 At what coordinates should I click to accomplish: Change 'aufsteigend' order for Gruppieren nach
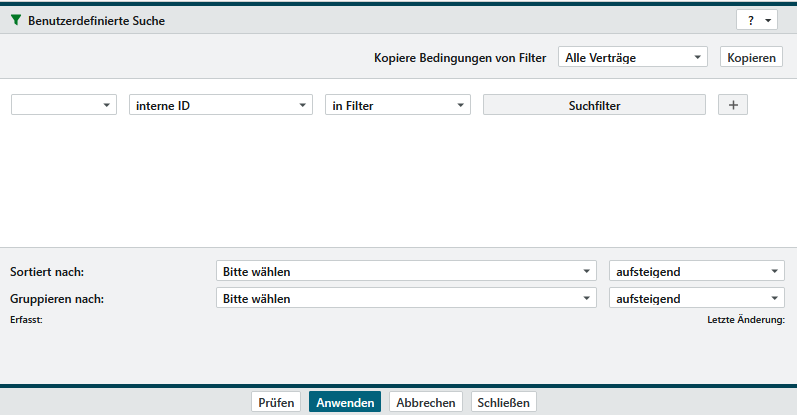pyautogui.click(x=696, y=298)
